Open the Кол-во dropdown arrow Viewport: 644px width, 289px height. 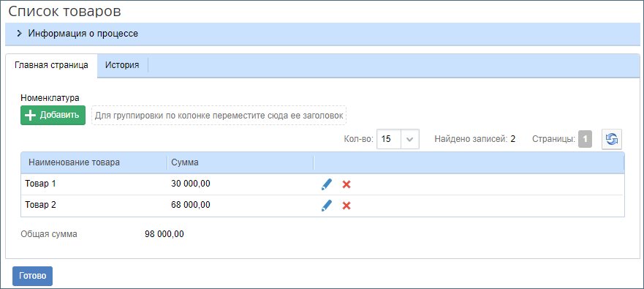[x=409, y=139]
